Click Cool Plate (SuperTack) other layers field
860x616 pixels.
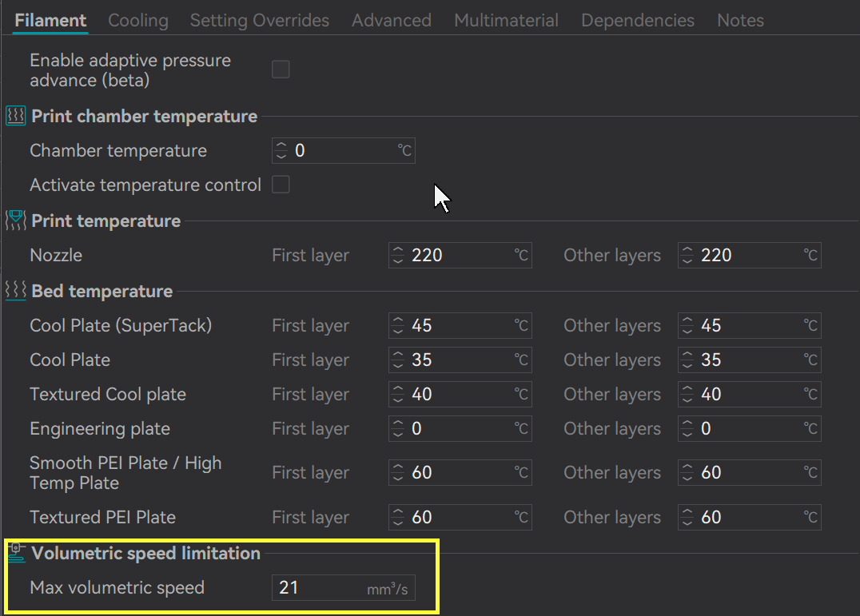(749, 326)
